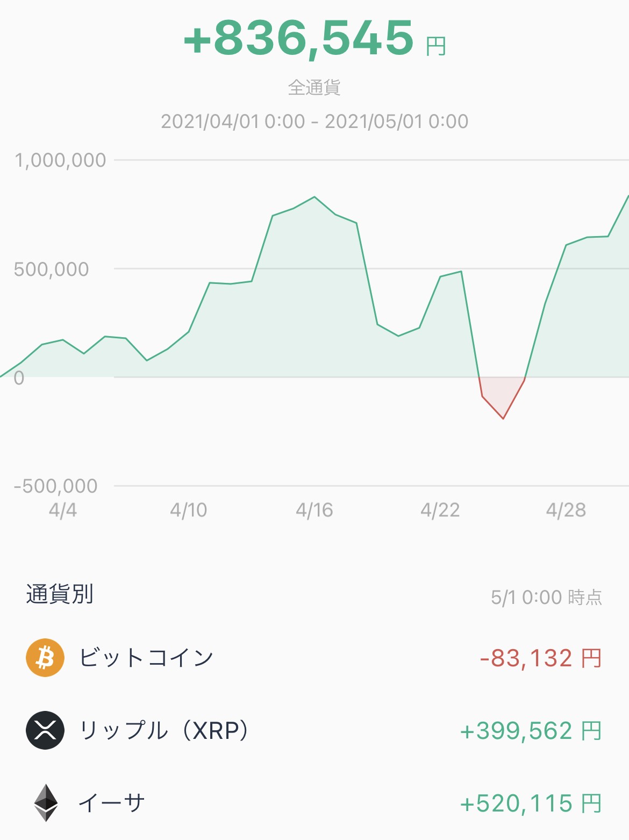Viewport: 629px width, 840px height.
Task: Tap the 4/28 date axis label
Action: point(566,510)
